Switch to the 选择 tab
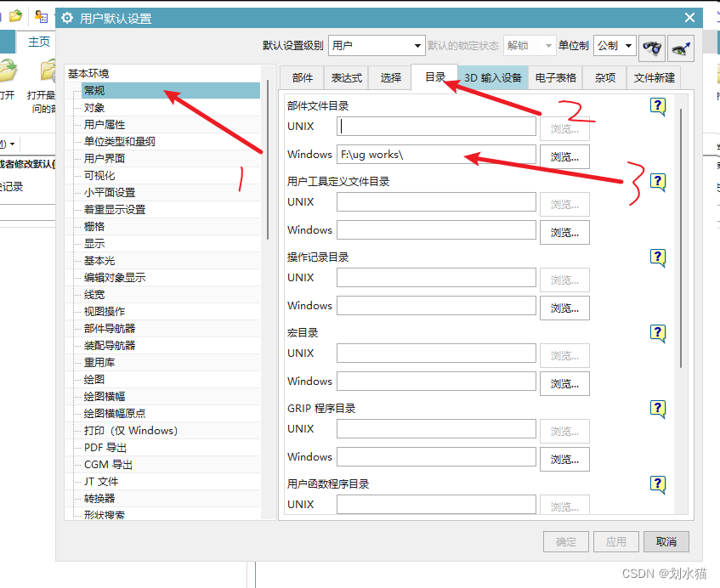This screenshot has width=720, height=588. pos(391,77)
